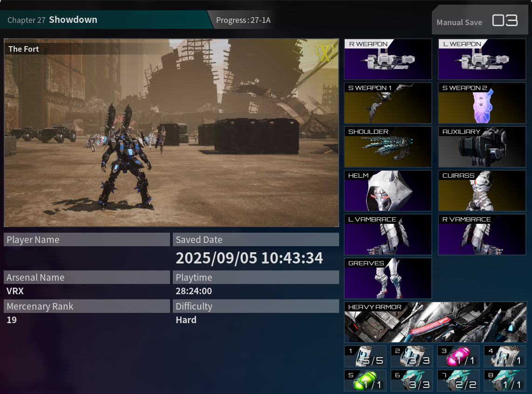Select item slot 4 showing 1/1
Image resolution: width=532 pixels, height=394 pixels.
point(505,356)
